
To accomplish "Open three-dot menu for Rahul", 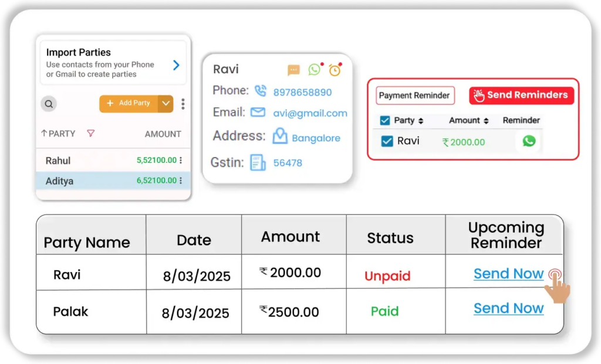I will 181,161.
